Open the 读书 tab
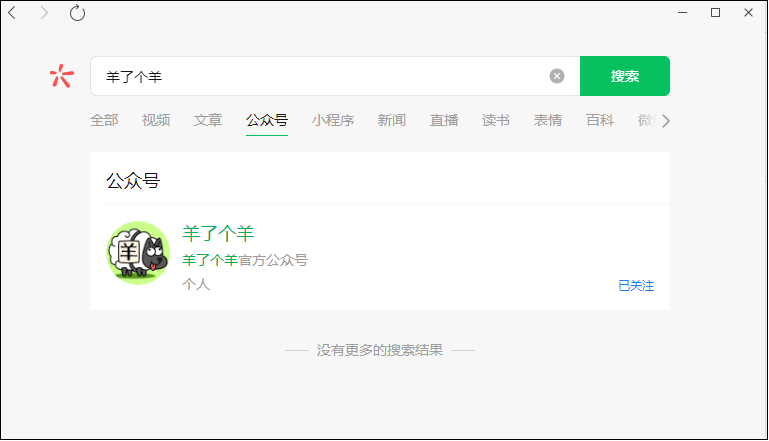The width and height of the screenshot is (769, 441). (x=496, y=120)
